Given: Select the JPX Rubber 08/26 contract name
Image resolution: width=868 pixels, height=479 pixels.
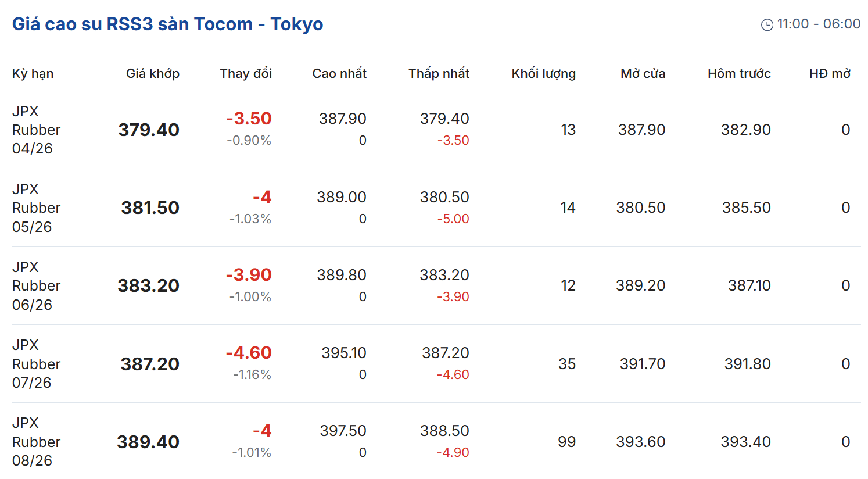Looking at the screenshot, I should (36, 442).
